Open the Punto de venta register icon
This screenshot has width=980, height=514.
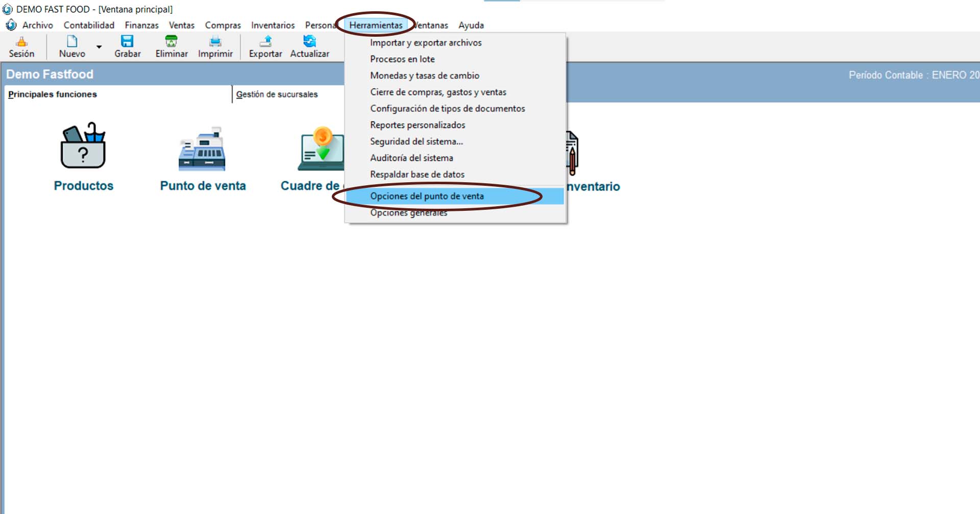click(x=203, y=149)
